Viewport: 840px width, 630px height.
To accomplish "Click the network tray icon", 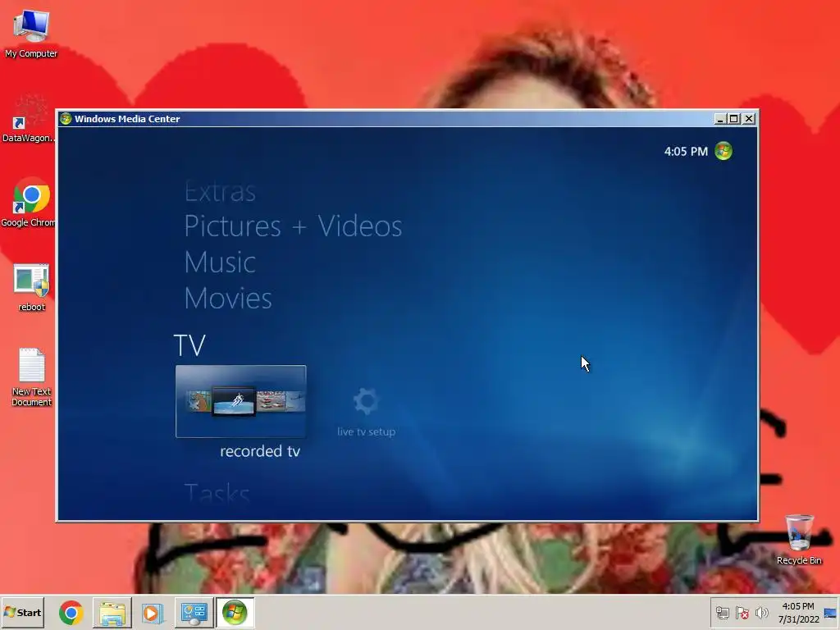I will [722, 613].
